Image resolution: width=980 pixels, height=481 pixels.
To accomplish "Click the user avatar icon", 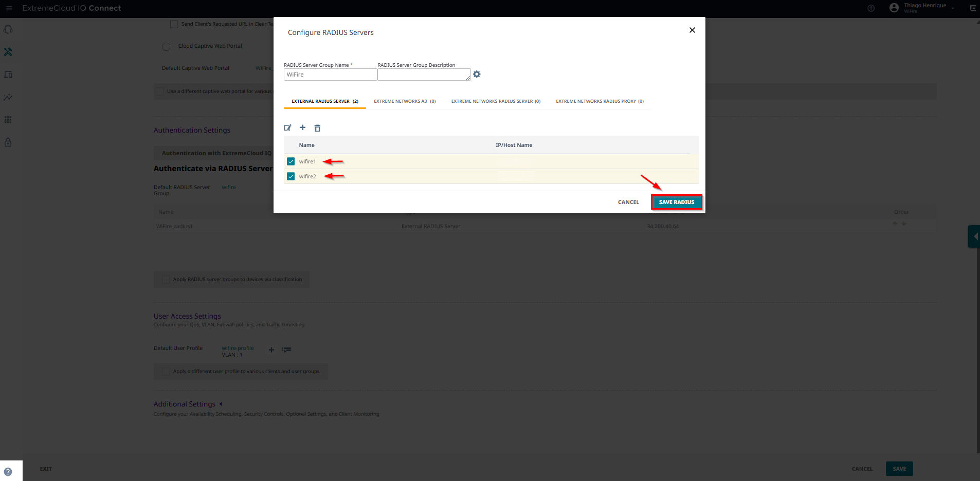I will [894, 8].
